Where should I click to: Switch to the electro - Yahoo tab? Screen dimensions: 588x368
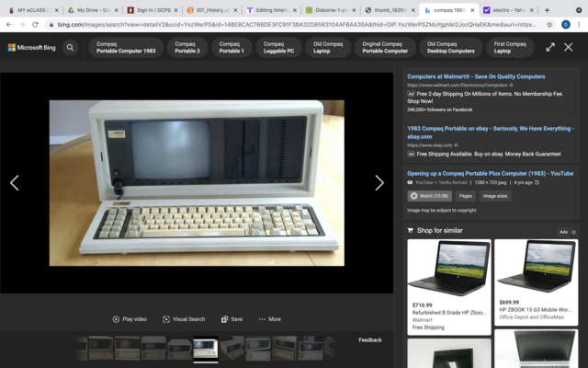(506, 10)
